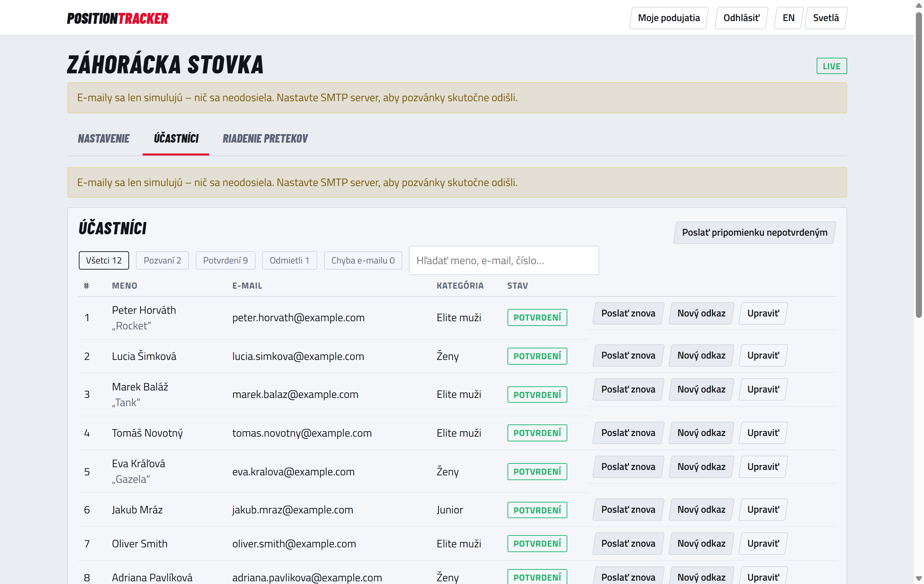Click Upraviť for Peter Horváth
Screen dimensions: 924x584
coord(763,313)
